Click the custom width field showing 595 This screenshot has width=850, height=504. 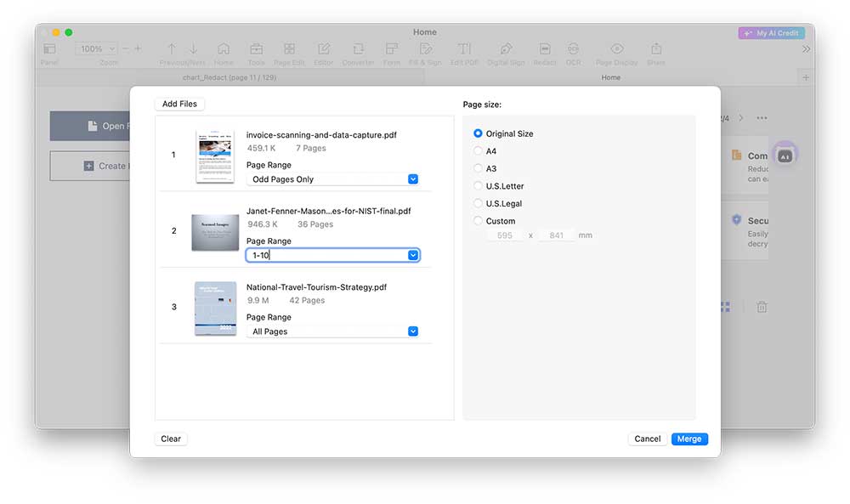pyautogui.click(x=505, y=235)
